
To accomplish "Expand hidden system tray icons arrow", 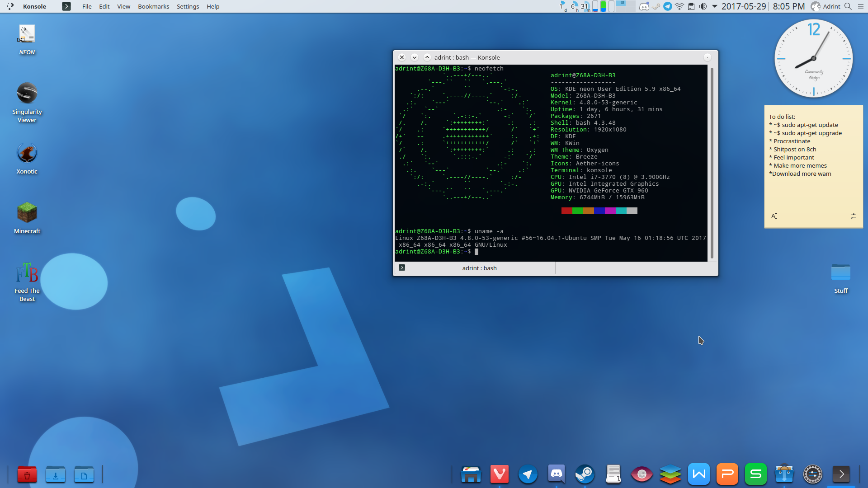I will tap(715, 6).
